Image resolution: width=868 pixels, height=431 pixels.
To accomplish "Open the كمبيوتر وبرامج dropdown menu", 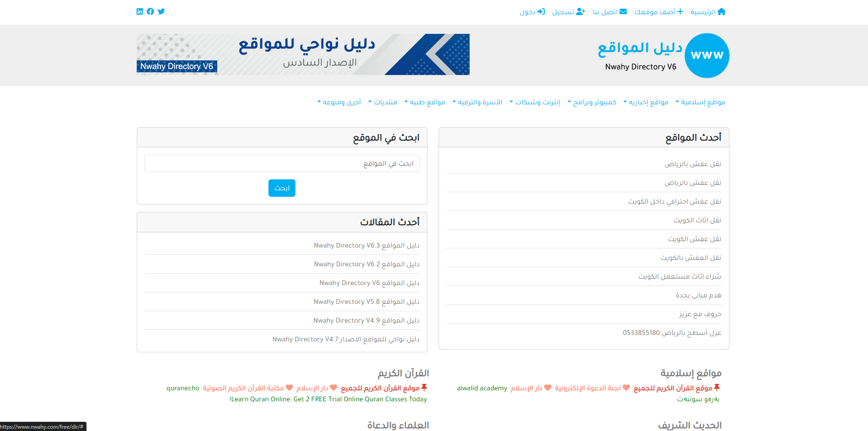I will (x=591, y=102).
